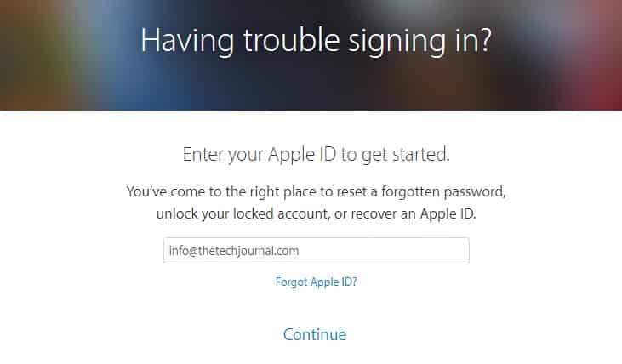Open the Forgot Apple ID? link

pos(316,282)
